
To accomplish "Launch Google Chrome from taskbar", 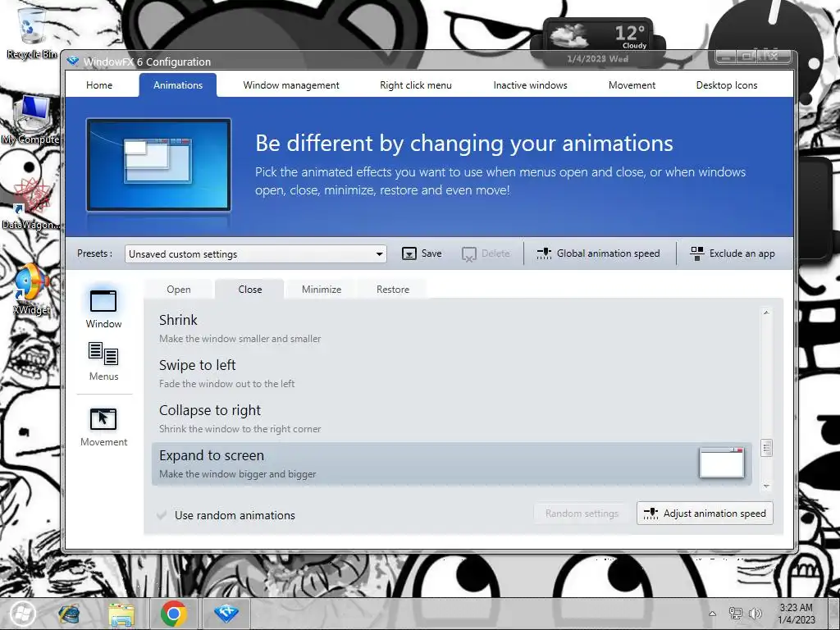I will 174,614.
